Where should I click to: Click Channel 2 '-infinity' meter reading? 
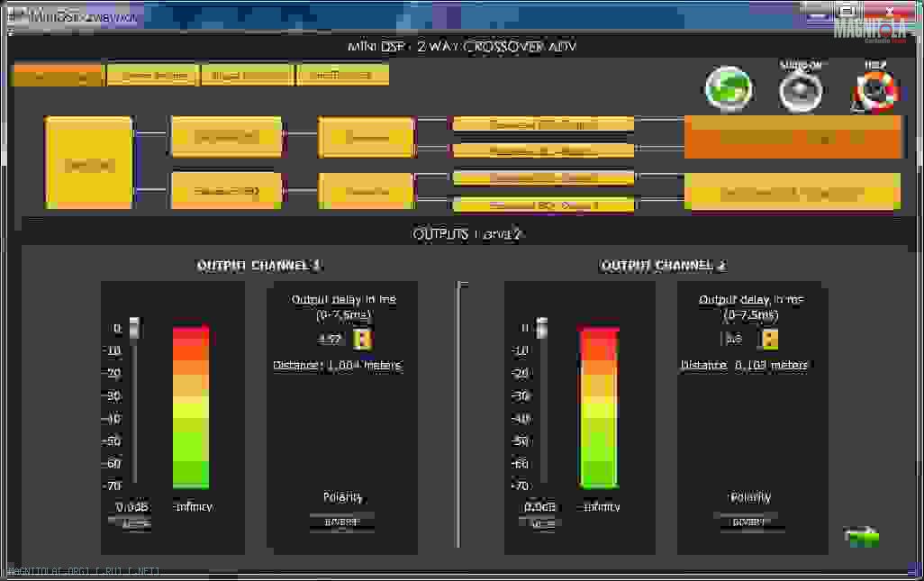coord(599,507)
